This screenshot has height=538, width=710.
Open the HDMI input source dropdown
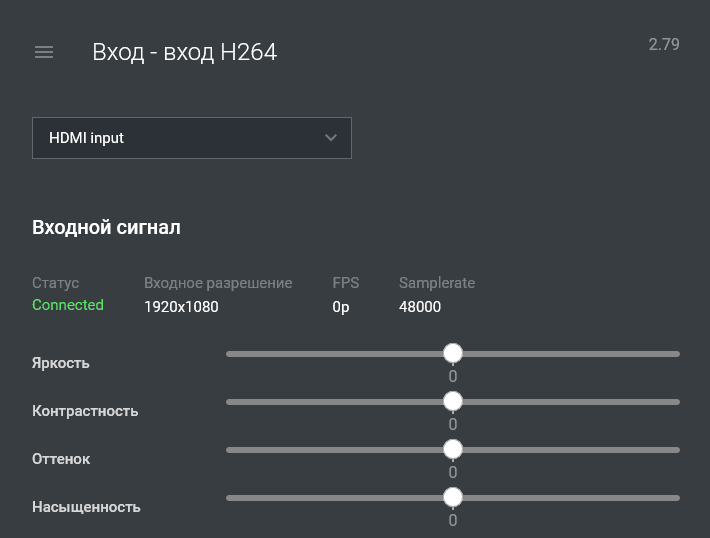191,138
